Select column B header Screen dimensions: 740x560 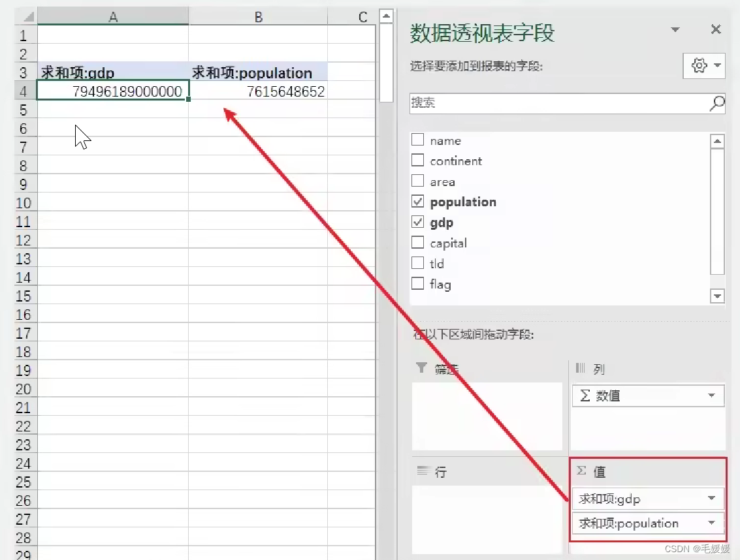pyautogui.click(x=258, y=17)
